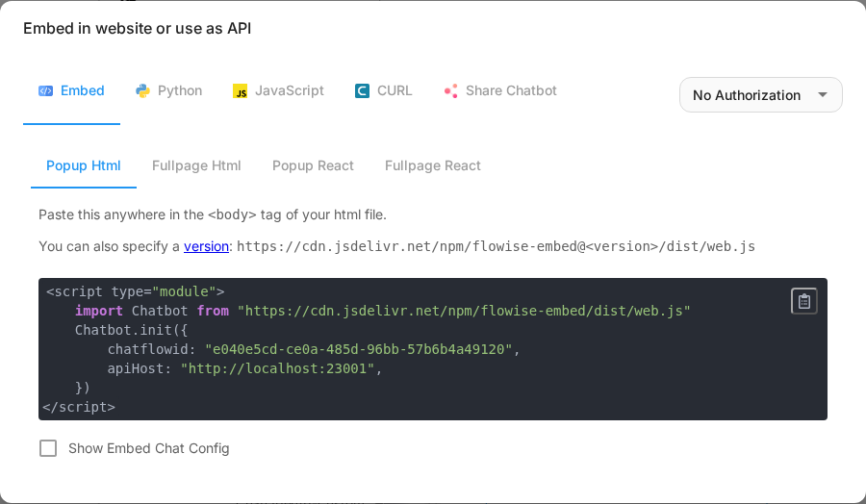Select the Fullpage React sub-tab
This screenshot has width=866, height=504.
432,166
